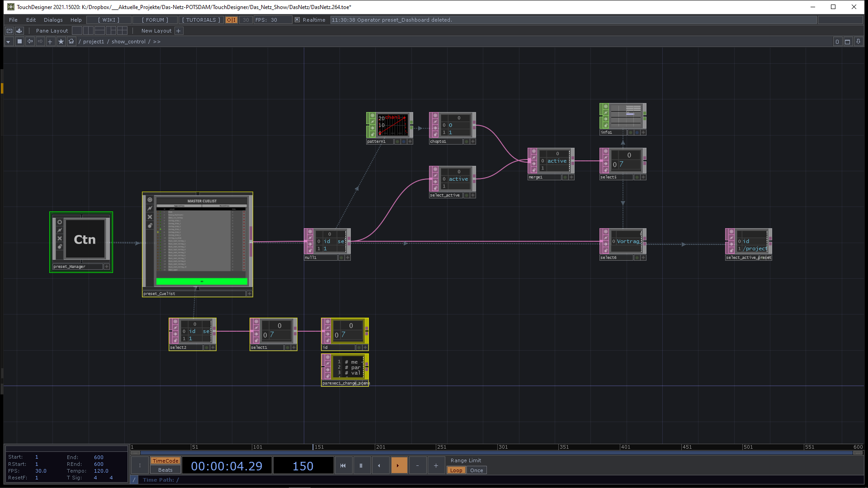The height and width of the screenshot is (488, 868).
Task: Click the green bar in preset_Cuelist
Action: pos(202,282)
